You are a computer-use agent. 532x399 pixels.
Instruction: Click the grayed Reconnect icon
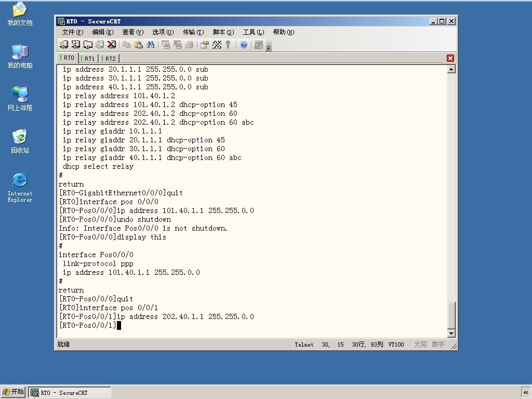pyautogui.click(x=100, y=45)
